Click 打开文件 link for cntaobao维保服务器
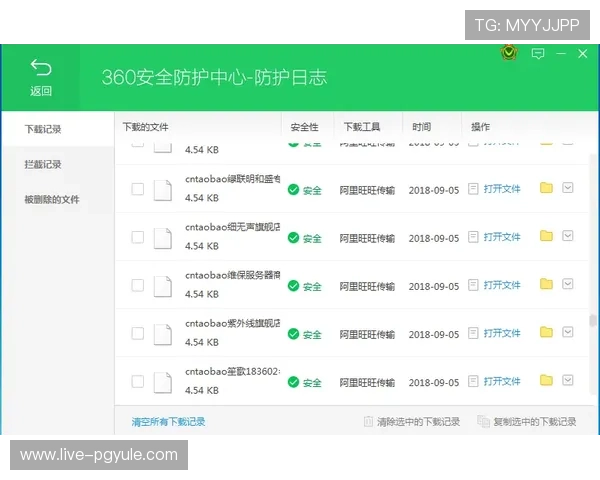 coord(502,285)
